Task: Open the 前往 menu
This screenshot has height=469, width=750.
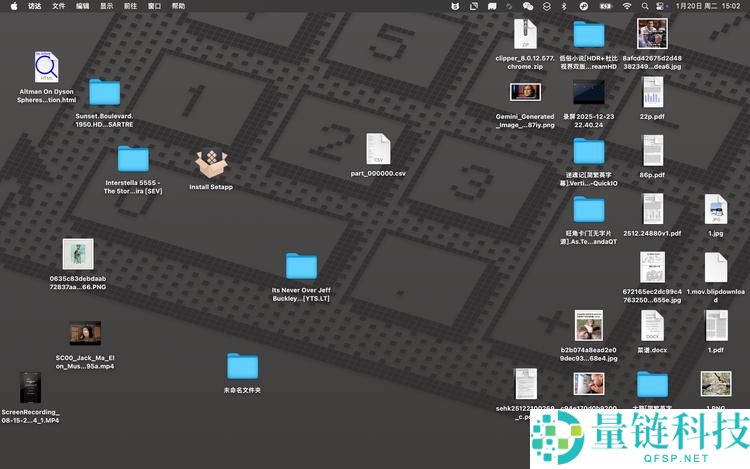Action: tap(130, 6)
